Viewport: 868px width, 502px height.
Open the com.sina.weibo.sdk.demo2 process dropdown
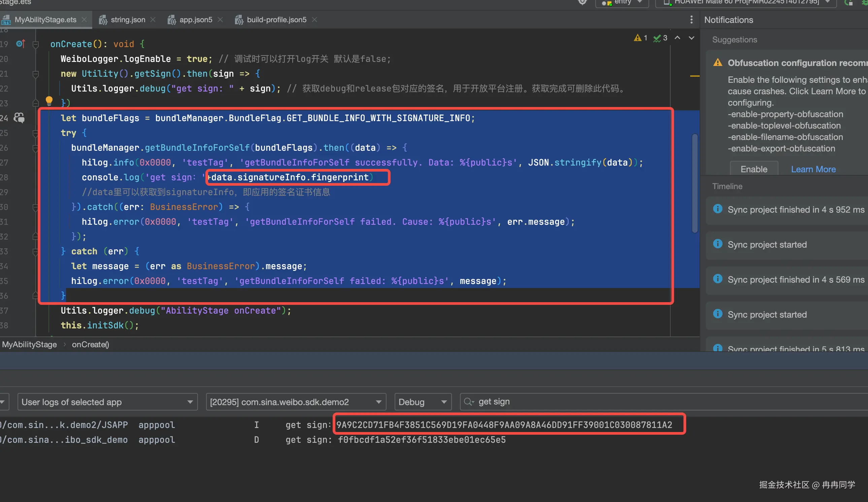click(x=296, y=402)
